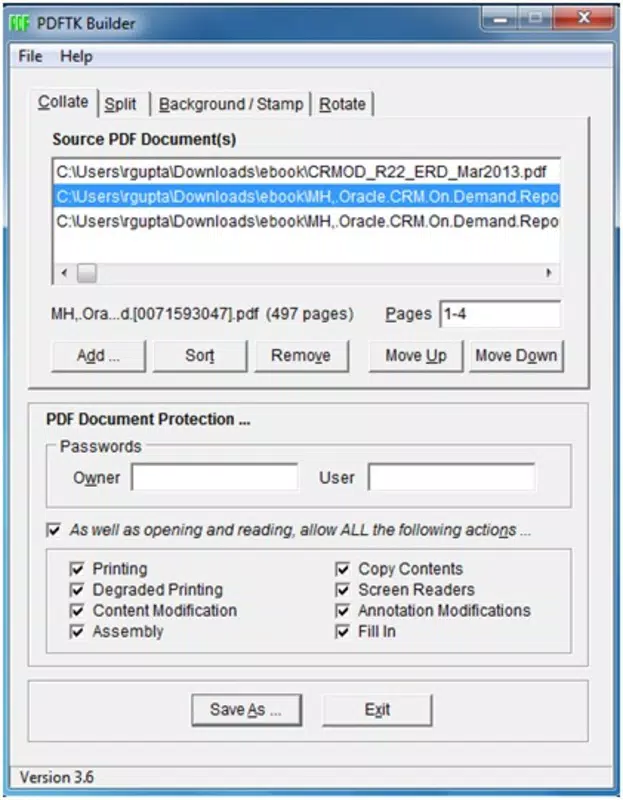Click the User password field
Image resolution: width=623 pixels, height=800 pixels.
point(452,477)
